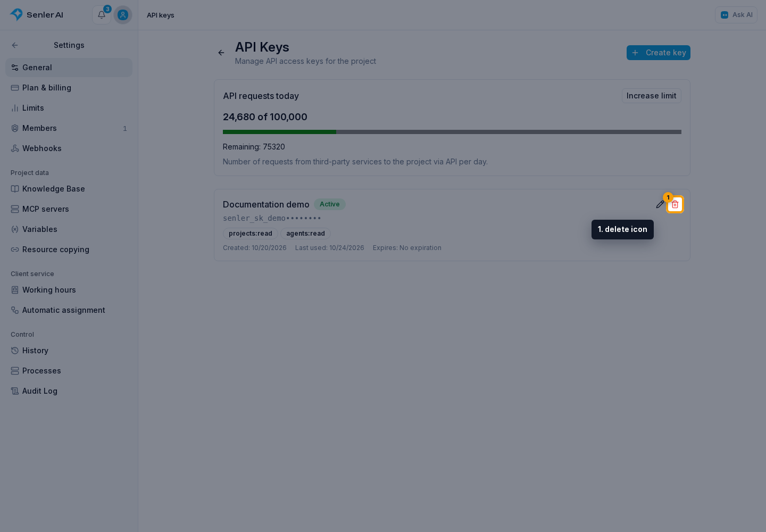The image size is (766, 532).
Task: Delete the Documentation demo key
Action: [x=675, y=204]
